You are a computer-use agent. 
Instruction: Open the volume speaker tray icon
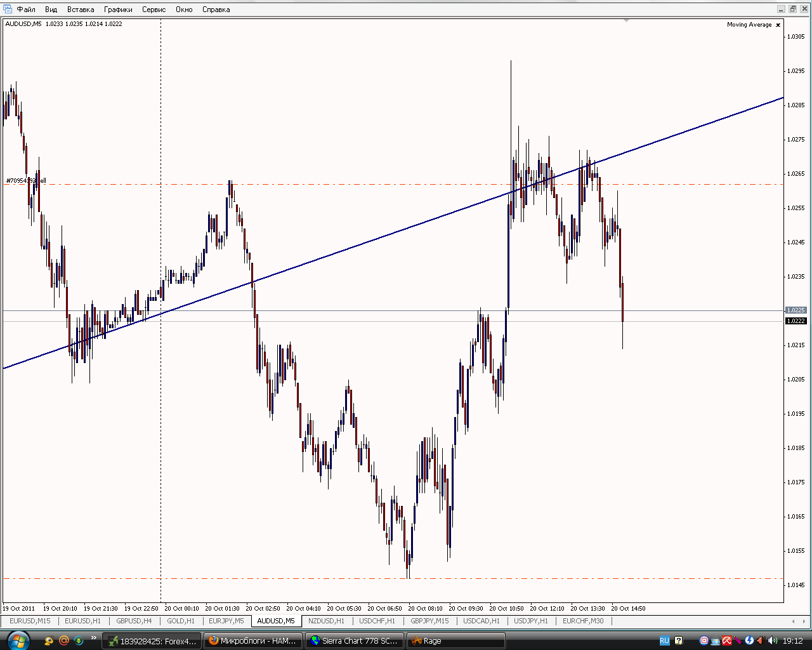772,640
